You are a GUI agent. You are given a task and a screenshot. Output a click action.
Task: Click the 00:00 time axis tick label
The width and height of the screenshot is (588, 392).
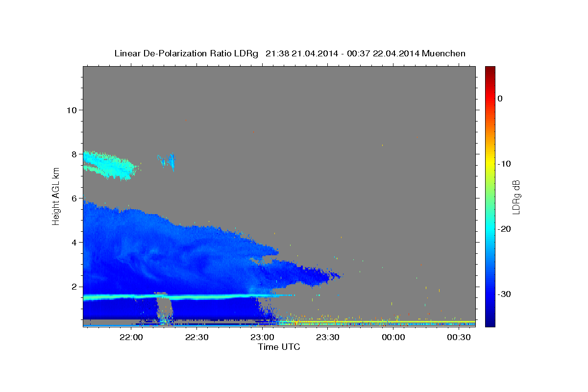click(x=393, y=337)
